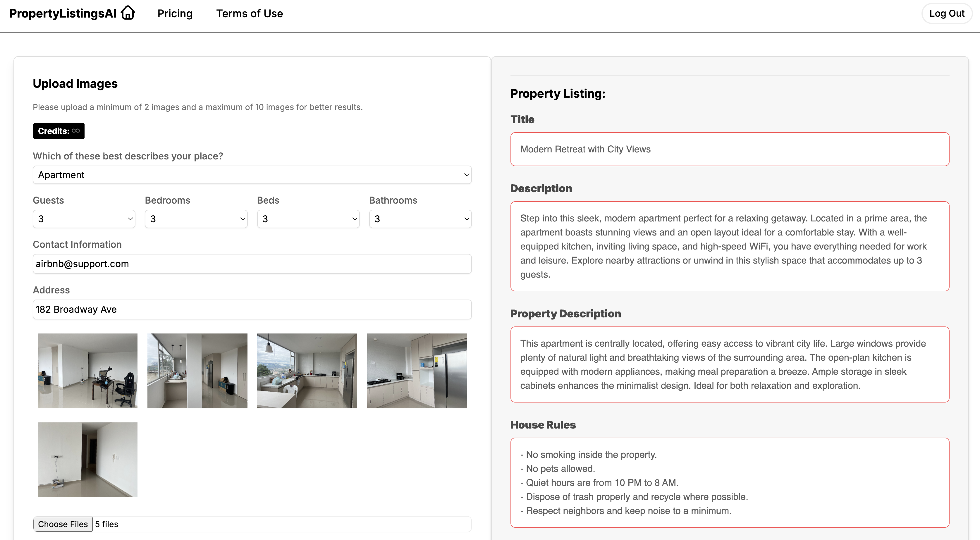Open the Terms of Use page
The image size is (980, 540).
[x=250, y=14]
